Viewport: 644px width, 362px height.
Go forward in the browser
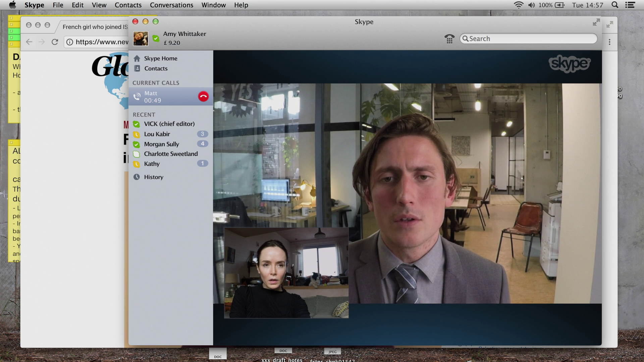(42, 42)
